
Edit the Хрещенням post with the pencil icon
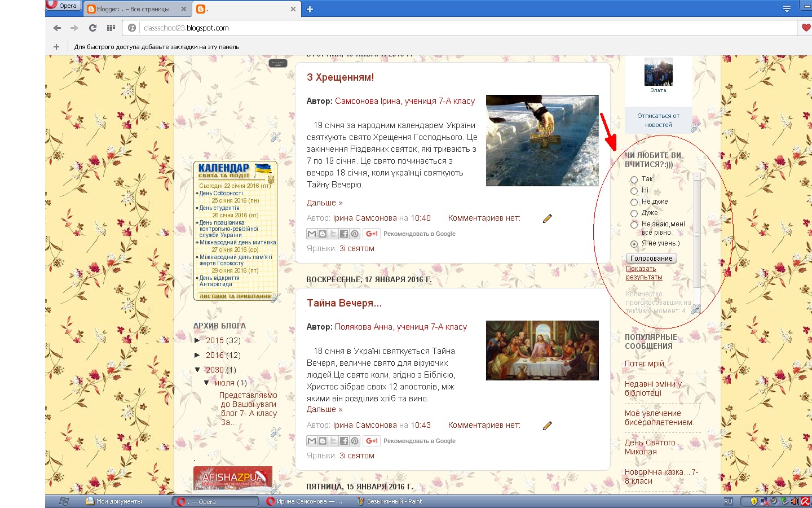tap(547, 218)
